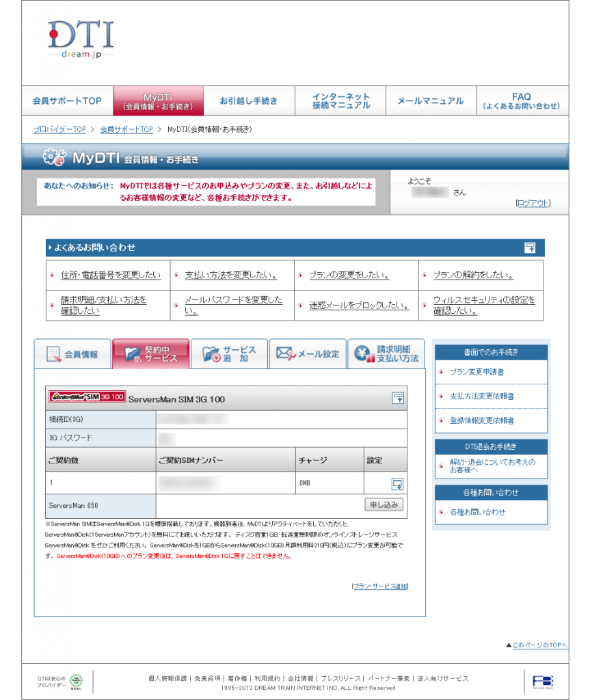590x700 pixels.
Task: Collapse the ServersMan SIM 3G 100 panel
Action: click(x=397, y=398)
